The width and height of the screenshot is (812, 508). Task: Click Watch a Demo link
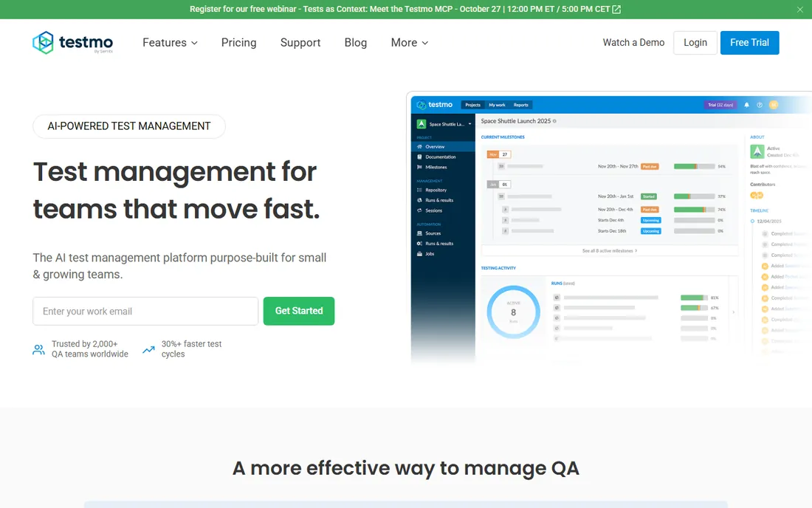(633, 43)
